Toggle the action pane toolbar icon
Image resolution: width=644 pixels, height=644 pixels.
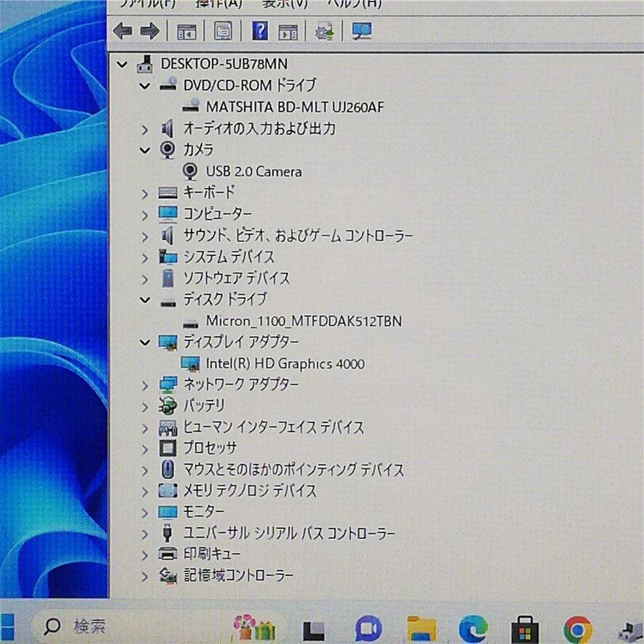pos(288,32)
